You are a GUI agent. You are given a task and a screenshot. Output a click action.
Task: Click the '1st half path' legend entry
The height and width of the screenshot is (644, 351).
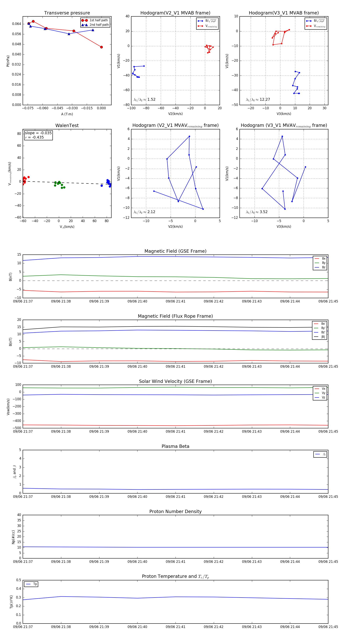95,20
